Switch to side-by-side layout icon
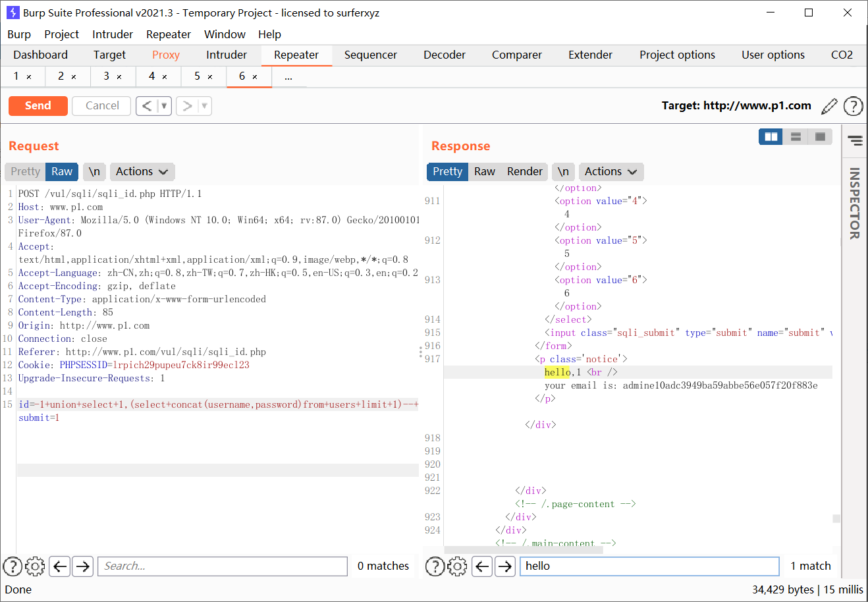The width and height of the screenshot is (868, 602). coord(771,137)
